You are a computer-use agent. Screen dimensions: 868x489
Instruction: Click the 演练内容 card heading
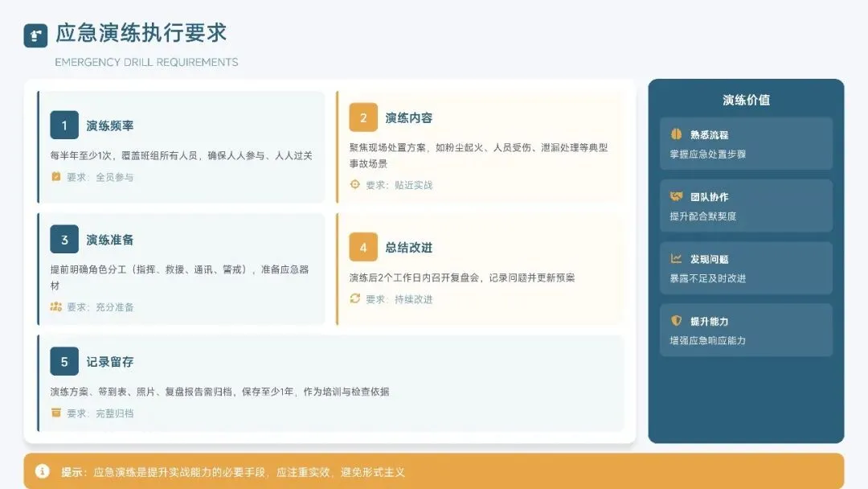[x=408, y=118]
